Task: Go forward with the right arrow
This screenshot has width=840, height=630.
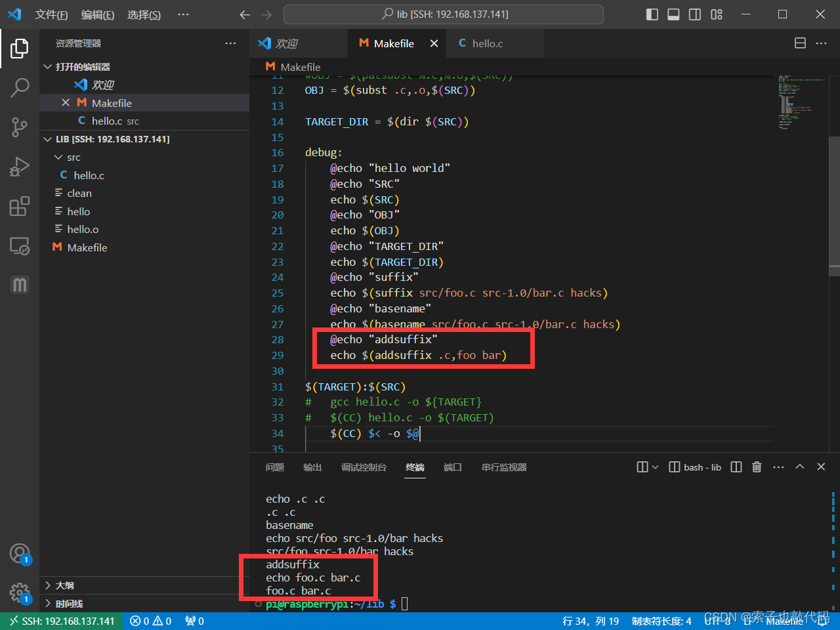Action: pos(266,14)
